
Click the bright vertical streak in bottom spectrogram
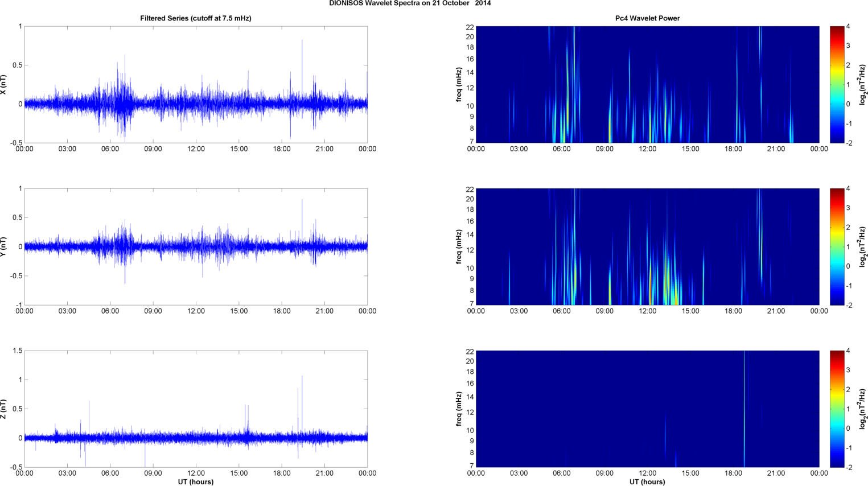(x=744, y=409)
